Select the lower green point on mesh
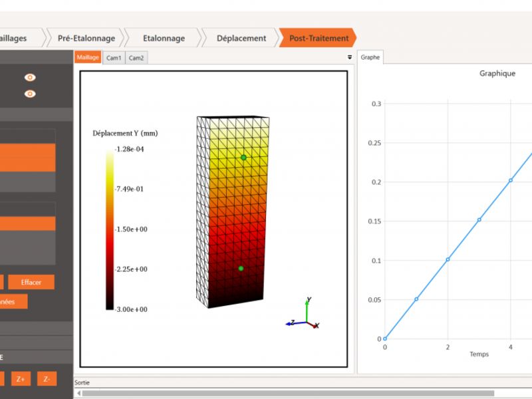This screenshot has width=532, height=399. [241, 269]
